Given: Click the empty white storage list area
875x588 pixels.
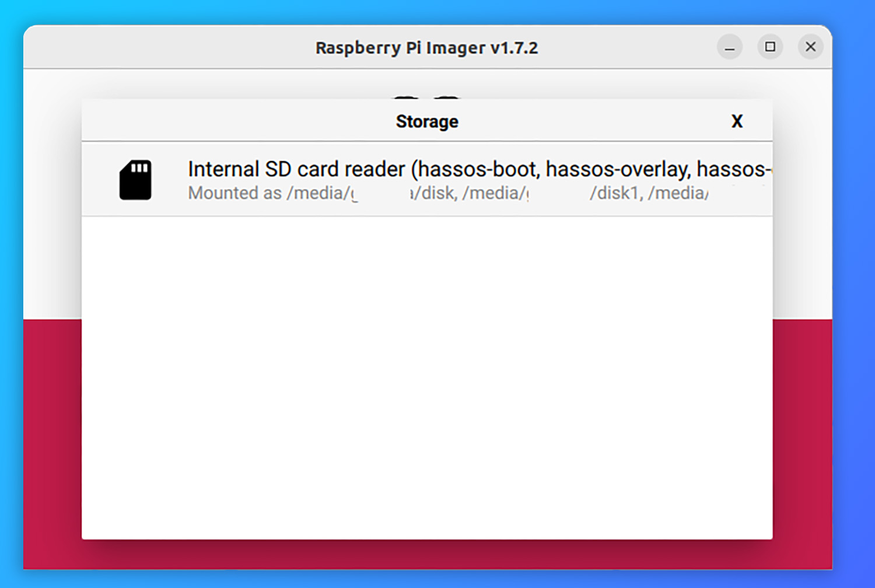Looking at the screenshot, I should coord(427,373).
